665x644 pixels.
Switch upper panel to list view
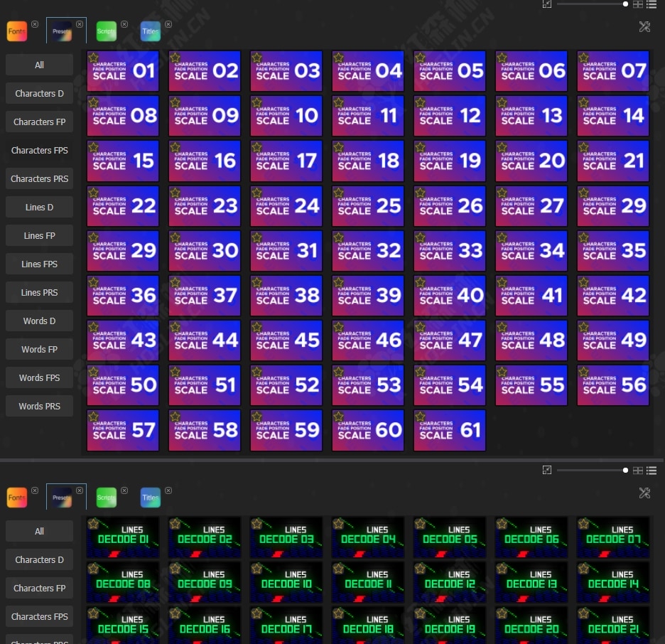pos(652,4)
